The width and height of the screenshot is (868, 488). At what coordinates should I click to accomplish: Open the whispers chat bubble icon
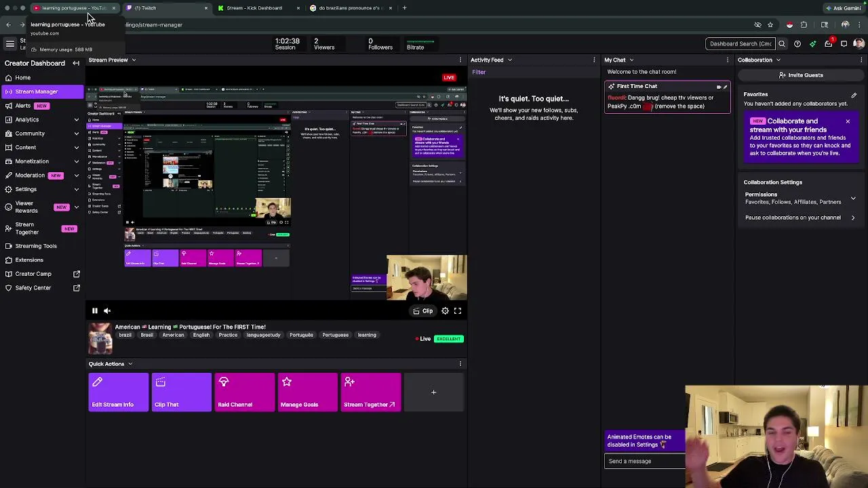844,43
